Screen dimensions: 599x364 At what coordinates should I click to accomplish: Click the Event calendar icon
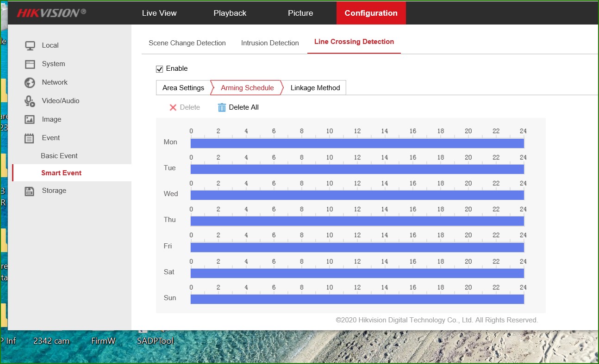(x=30, y=138)
